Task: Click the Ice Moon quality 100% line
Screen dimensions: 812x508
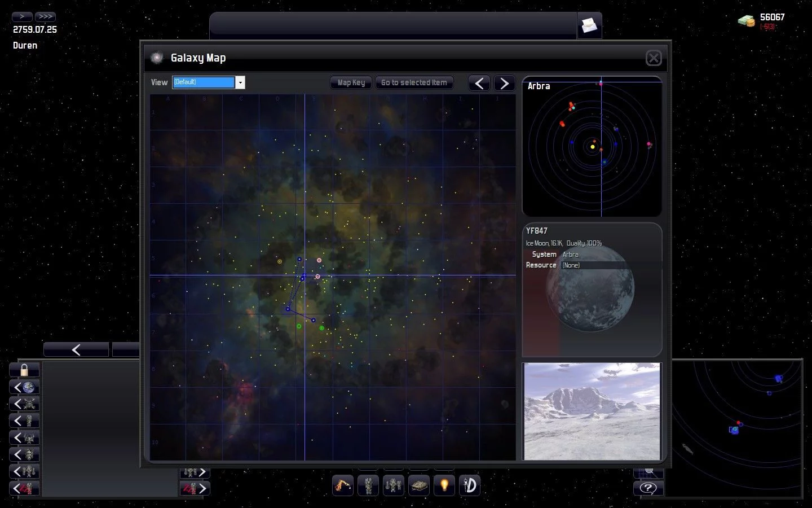Action: [x=564, y=243]
